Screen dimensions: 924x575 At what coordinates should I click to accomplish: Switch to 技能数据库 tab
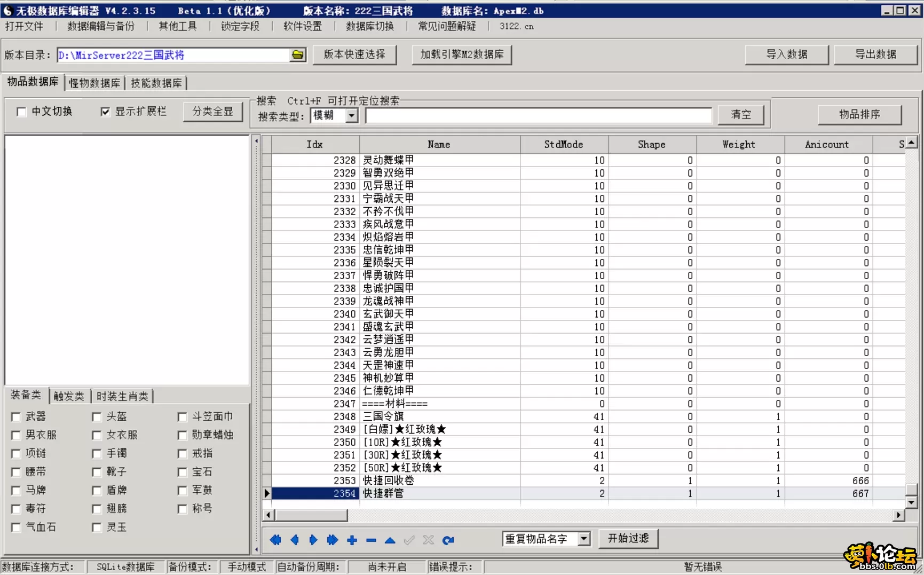pyautogui.click(x=156, y=83)
